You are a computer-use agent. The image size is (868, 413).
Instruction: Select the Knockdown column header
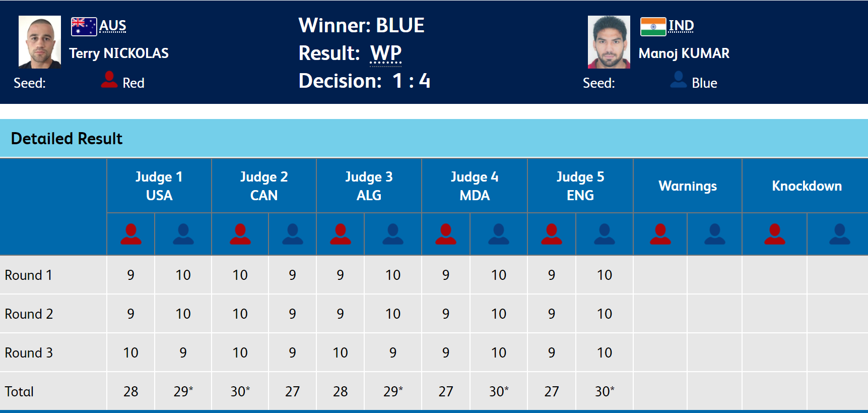click(x=807, y=186)
